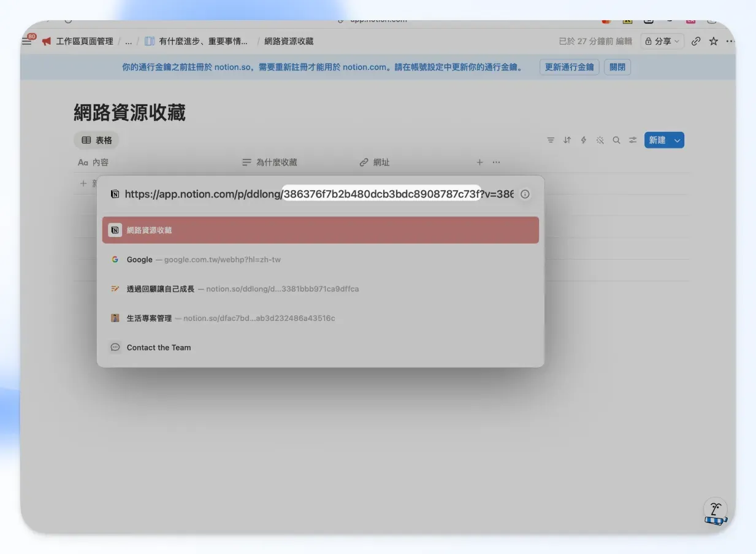Select the 透過回顧讓自己成長 suggestion
Viewport: 756px width, 554px height.
[321, 288]
